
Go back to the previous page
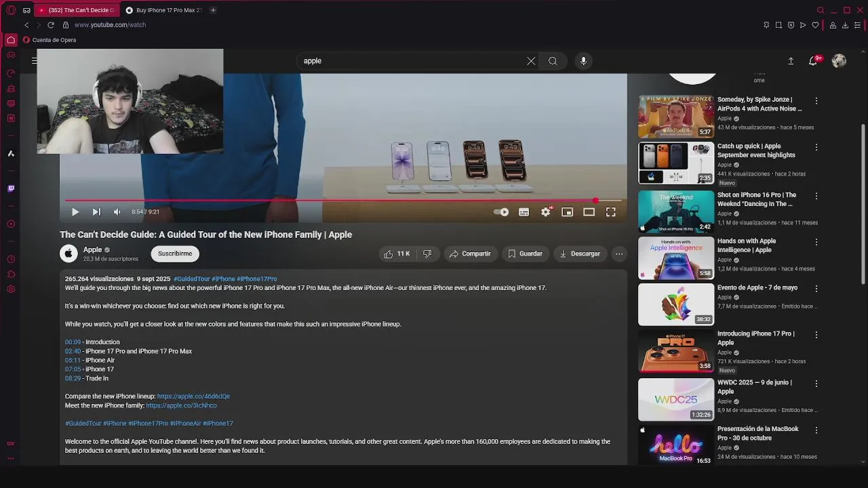tap(26, 25)
